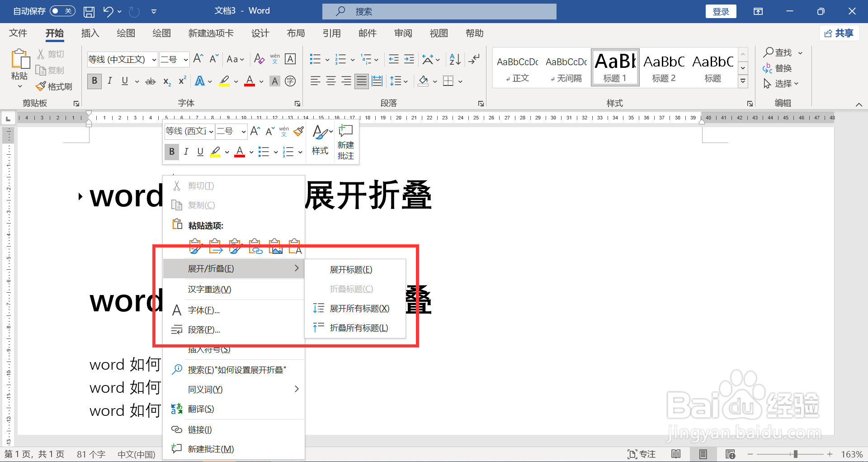
Task: Click the Distributed alignment icon
Action: (x=377, y=81)
